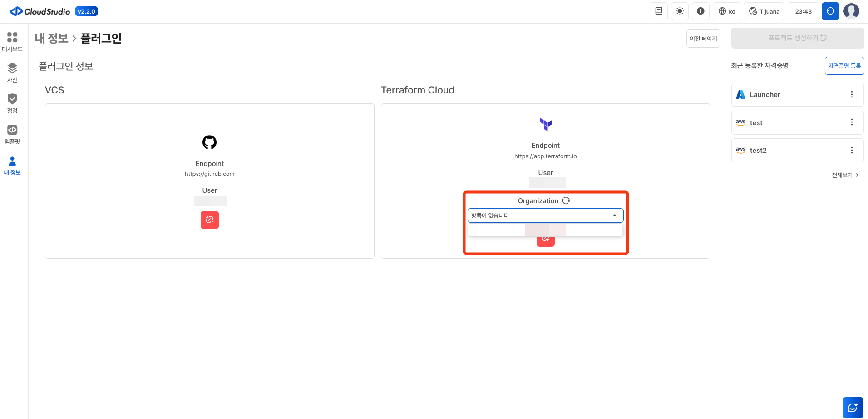Open options menu for Launcher credential

[x=851, y=94]
